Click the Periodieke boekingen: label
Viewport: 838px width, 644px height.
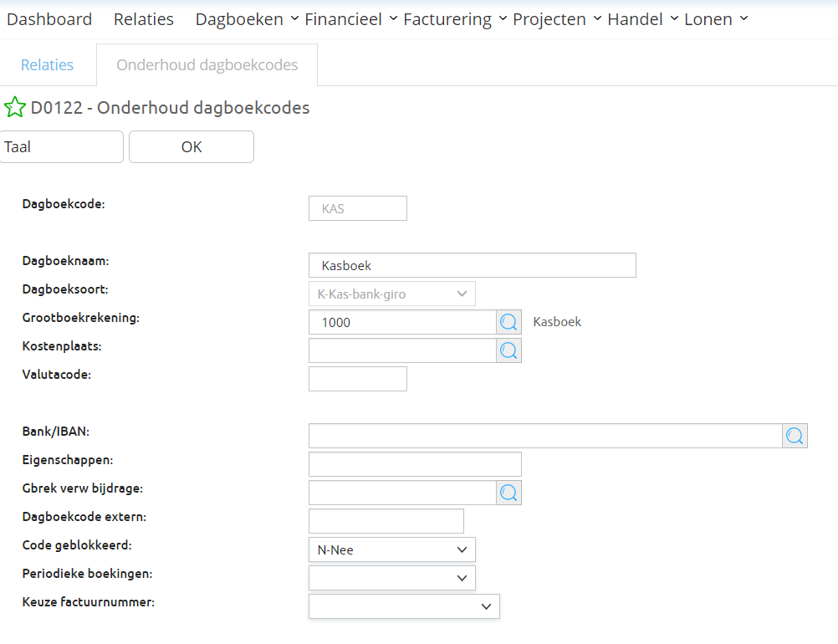pyautogui.click(x=87, y=574)
